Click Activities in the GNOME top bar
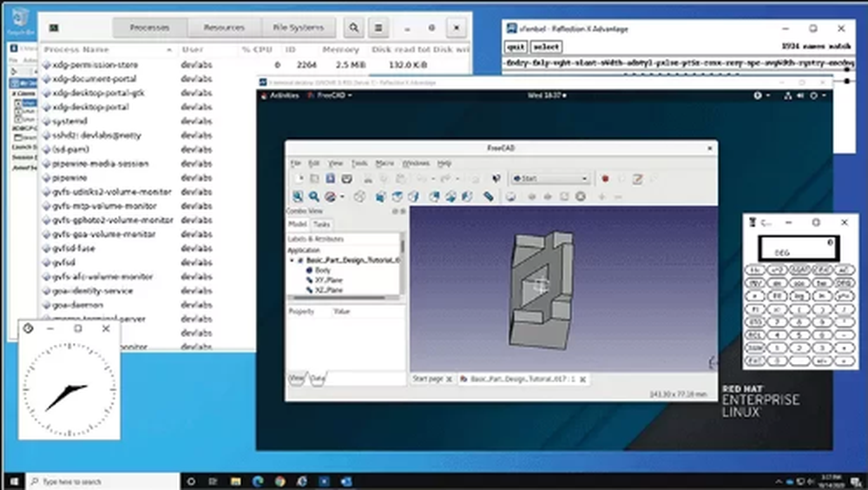This screenshot has width=868, height=490. click(284, 96)
